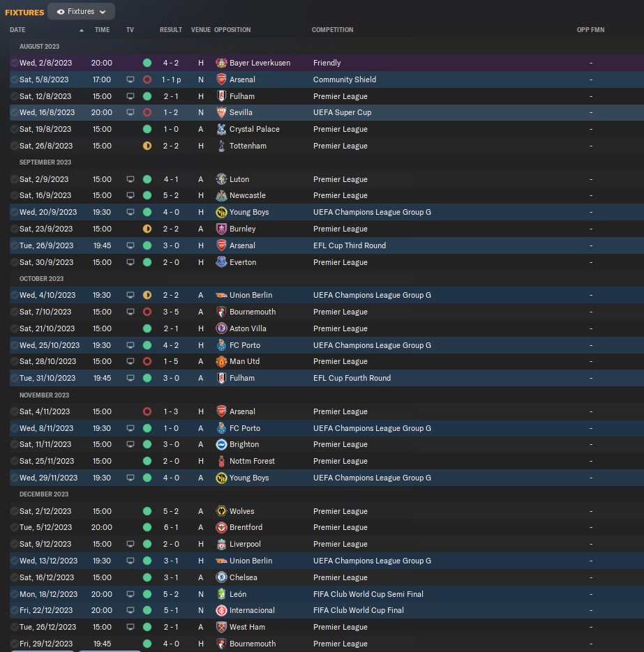Click the Nottm Forest club badge
Viewport: 644px width, 652px height.
point(221,461)
